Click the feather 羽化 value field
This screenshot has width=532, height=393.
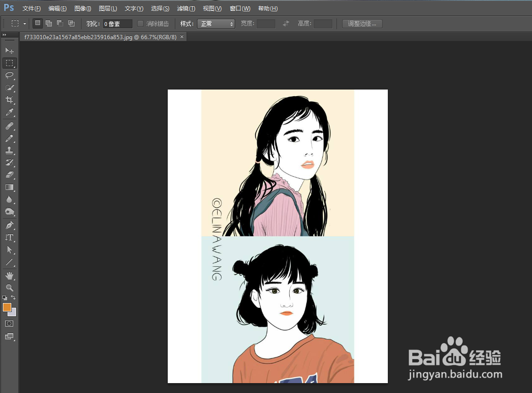point(117,24)
